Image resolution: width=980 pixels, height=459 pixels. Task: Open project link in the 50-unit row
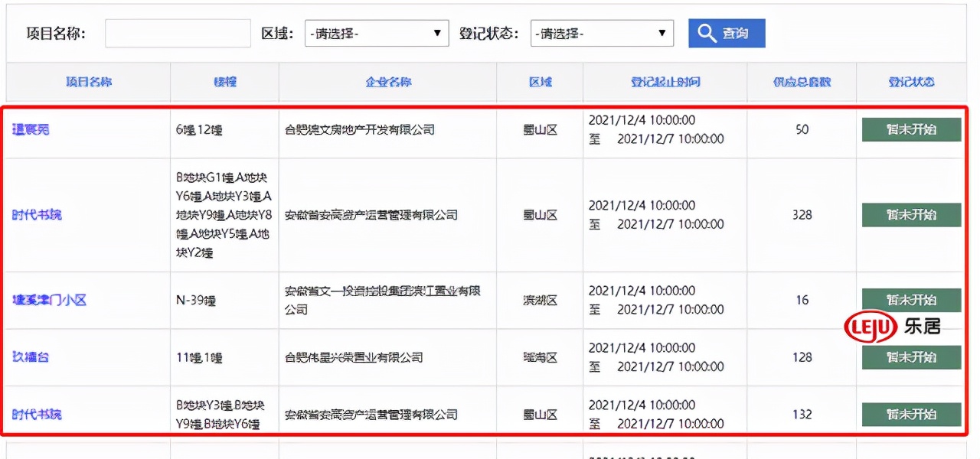[x=31, y=129]
